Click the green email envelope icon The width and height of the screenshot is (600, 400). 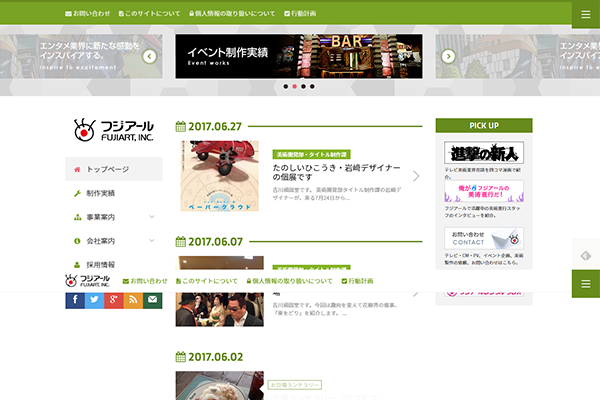point(152,300)
